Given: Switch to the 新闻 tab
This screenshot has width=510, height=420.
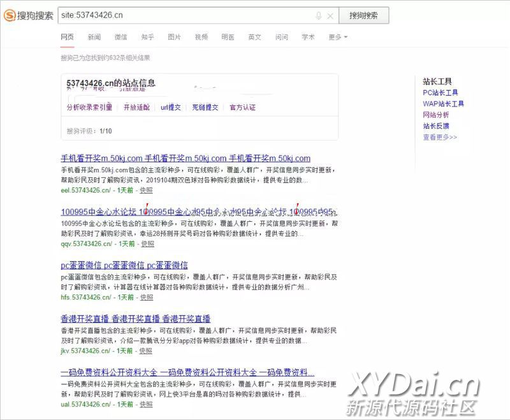Looking at the screenshot, I should click(x=94, y=37).
